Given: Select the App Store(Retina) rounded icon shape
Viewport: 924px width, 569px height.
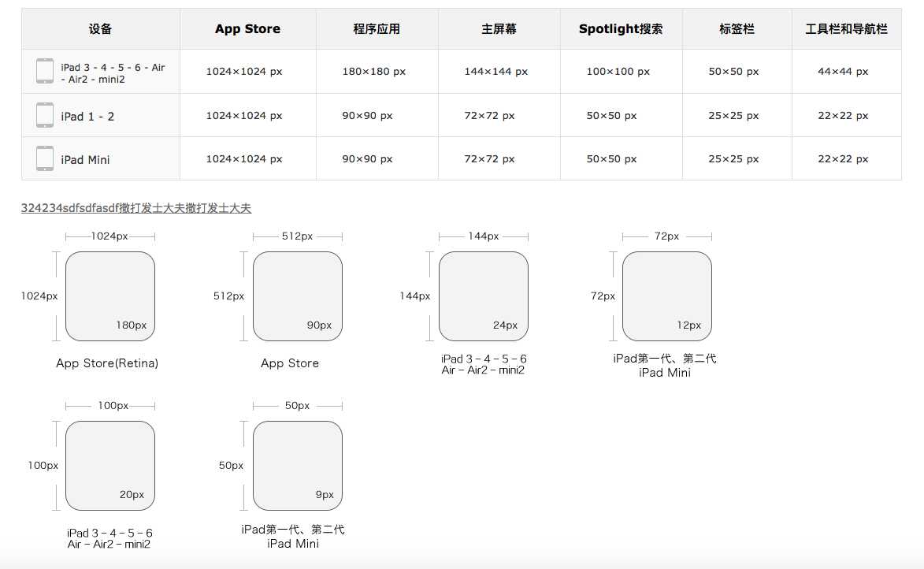Looking at the screenshot, I should [x=110, y=296].
